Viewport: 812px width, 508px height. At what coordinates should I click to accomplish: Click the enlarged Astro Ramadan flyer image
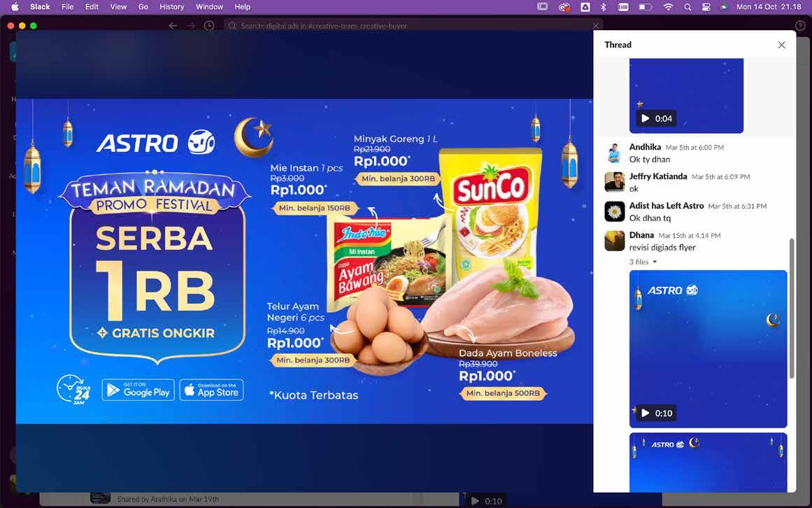[304, 261]
